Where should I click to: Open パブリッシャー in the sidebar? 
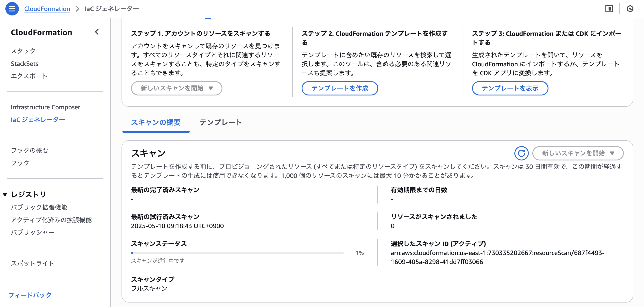33,232
